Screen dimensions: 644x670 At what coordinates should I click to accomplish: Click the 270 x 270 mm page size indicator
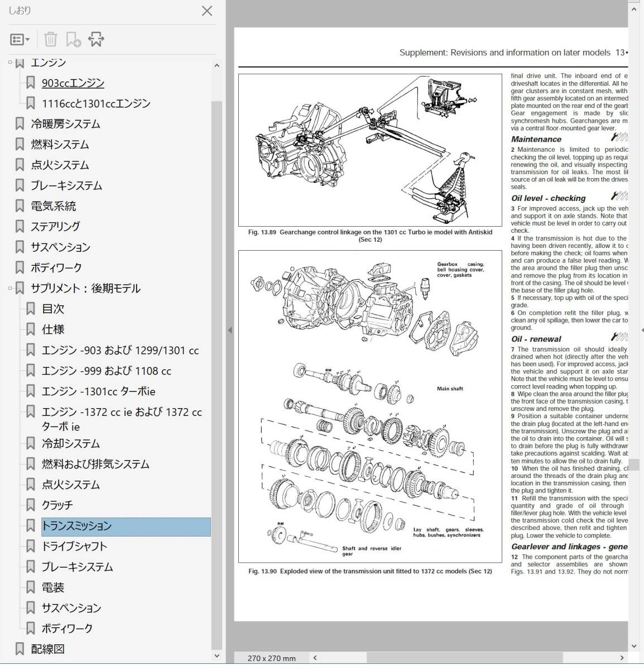coord(271,658)
